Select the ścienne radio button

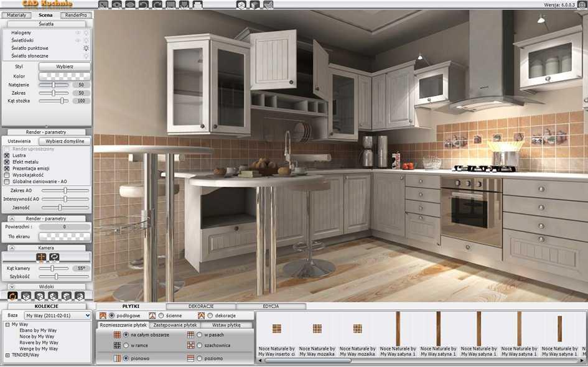(x=161, y=315)
